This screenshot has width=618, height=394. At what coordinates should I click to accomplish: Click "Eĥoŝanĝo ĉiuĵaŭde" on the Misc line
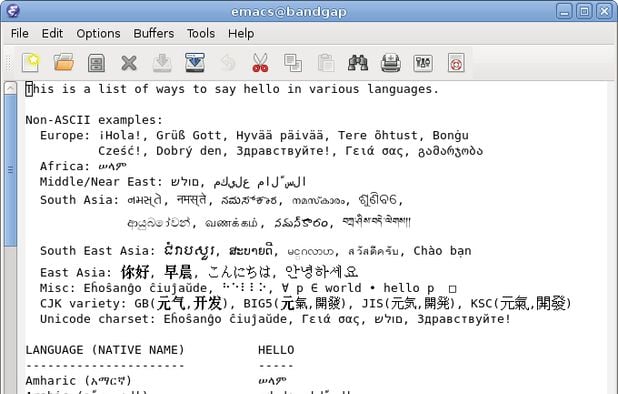point(145,288)
